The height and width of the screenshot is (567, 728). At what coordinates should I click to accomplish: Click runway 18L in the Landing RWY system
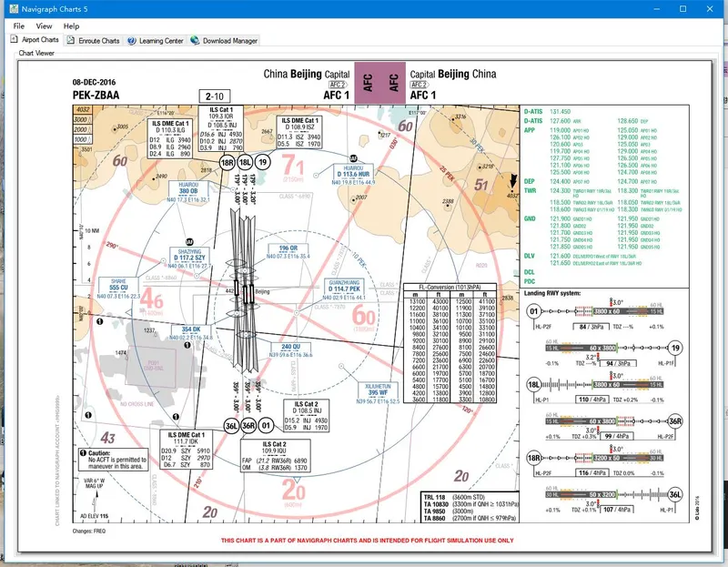(x=534, y=384)
